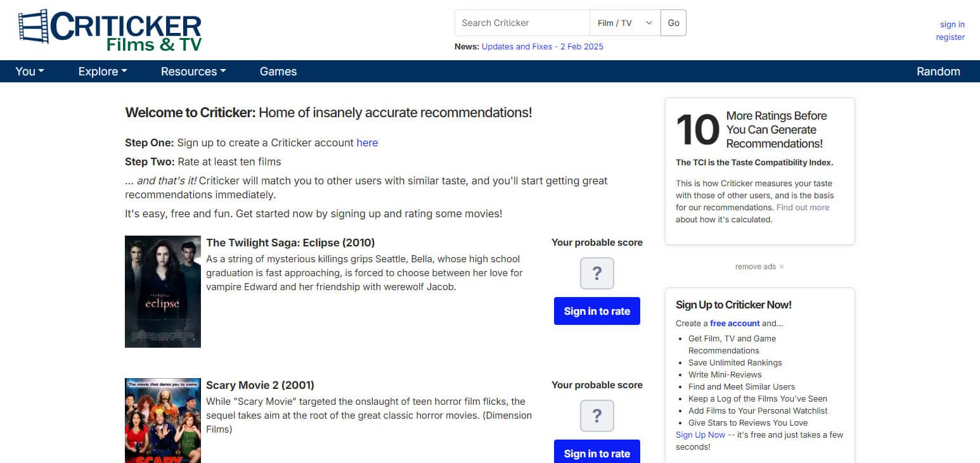Viewport: 980px width, 463px height.
Task: Expand the You menu
Action: pos(30,72)
